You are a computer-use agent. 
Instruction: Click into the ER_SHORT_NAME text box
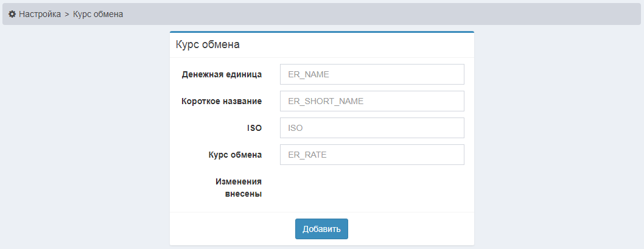click(x=372, y=101)
